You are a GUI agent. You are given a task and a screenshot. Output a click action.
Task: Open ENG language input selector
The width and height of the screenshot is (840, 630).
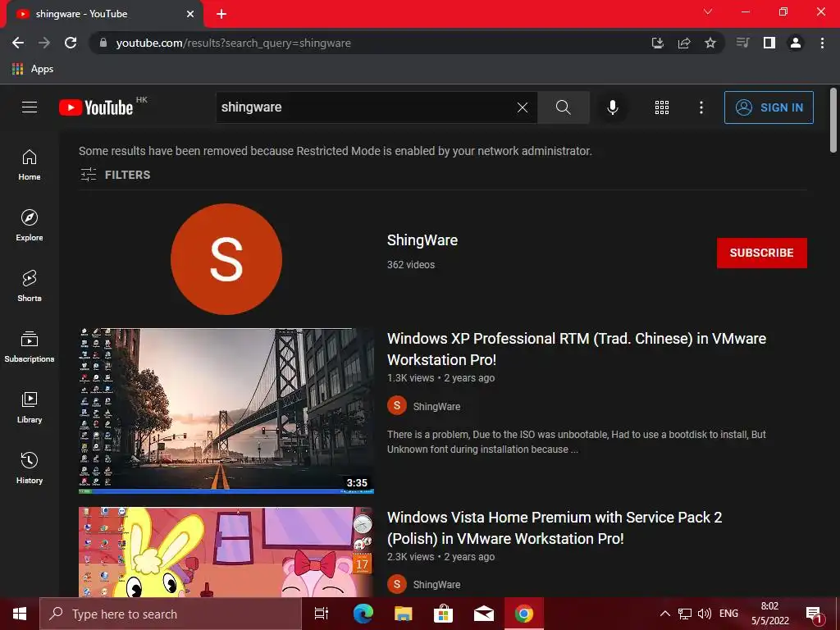pyautogui.click(x=728, y=614)
